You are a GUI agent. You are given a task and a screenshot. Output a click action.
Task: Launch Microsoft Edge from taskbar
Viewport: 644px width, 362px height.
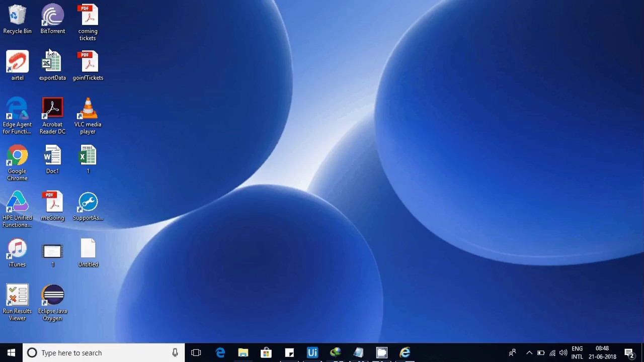220,352
